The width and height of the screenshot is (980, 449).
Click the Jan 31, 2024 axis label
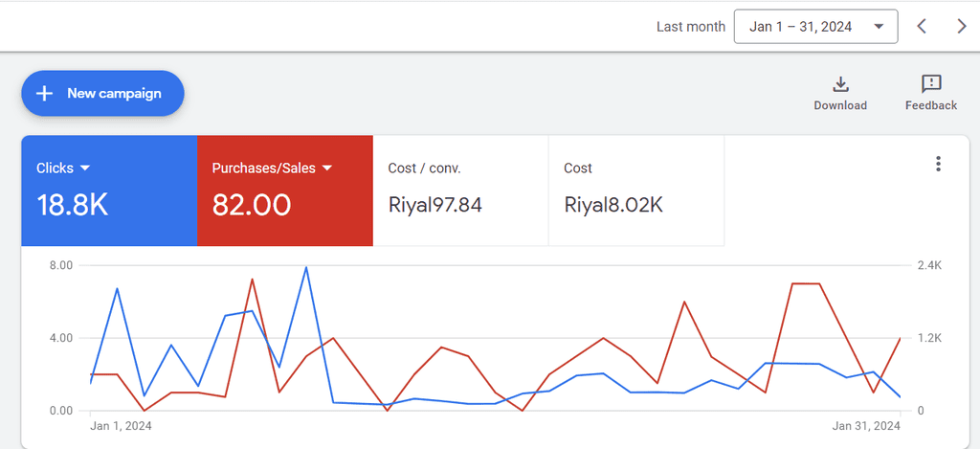click(x=866, y=426)
